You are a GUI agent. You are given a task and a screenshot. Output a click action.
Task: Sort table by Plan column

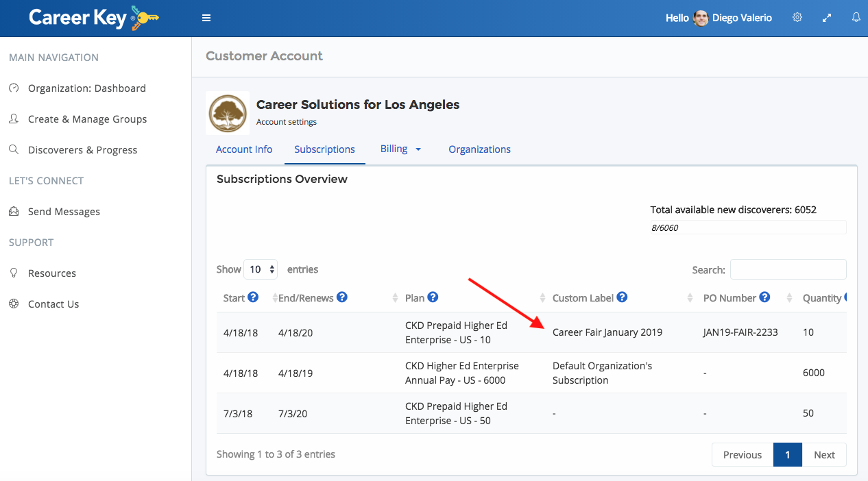[415, 298]
